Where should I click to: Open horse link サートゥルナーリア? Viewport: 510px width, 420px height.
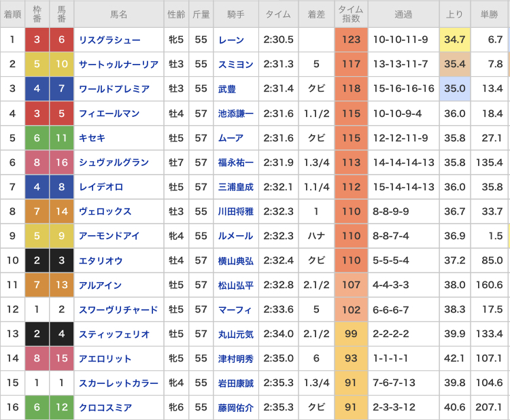(x=118, y=65)
